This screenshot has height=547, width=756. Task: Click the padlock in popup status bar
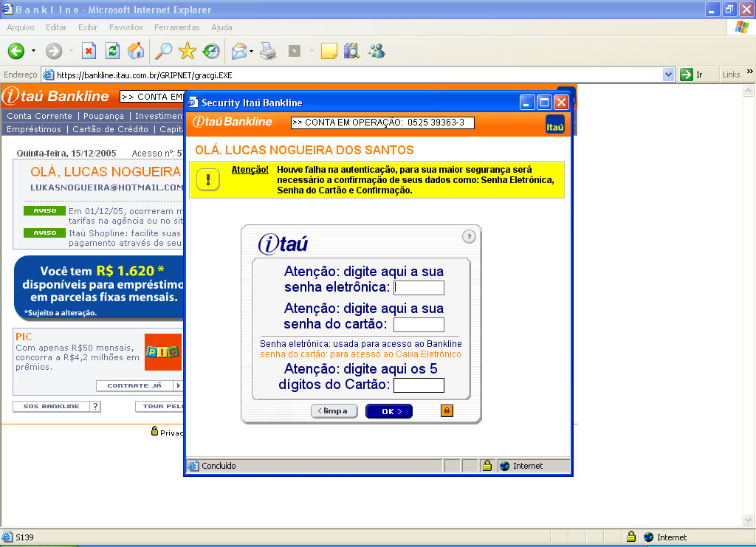tap(487, 466)
